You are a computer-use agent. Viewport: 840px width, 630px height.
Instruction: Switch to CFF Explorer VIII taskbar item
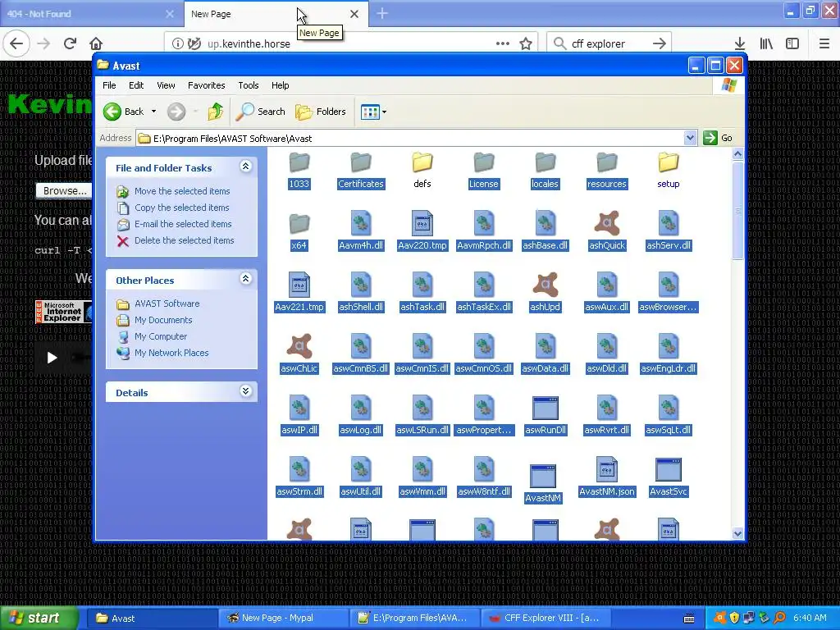tap(546, 618)
